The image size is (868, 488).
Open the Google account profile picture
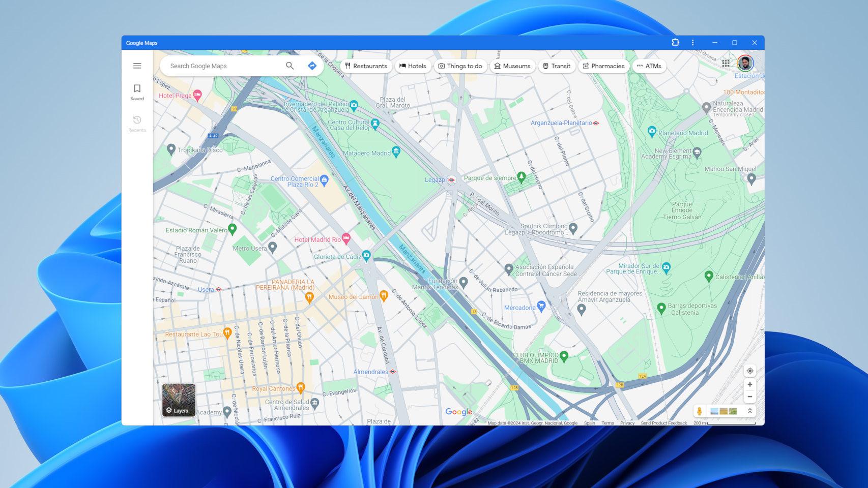745,64
